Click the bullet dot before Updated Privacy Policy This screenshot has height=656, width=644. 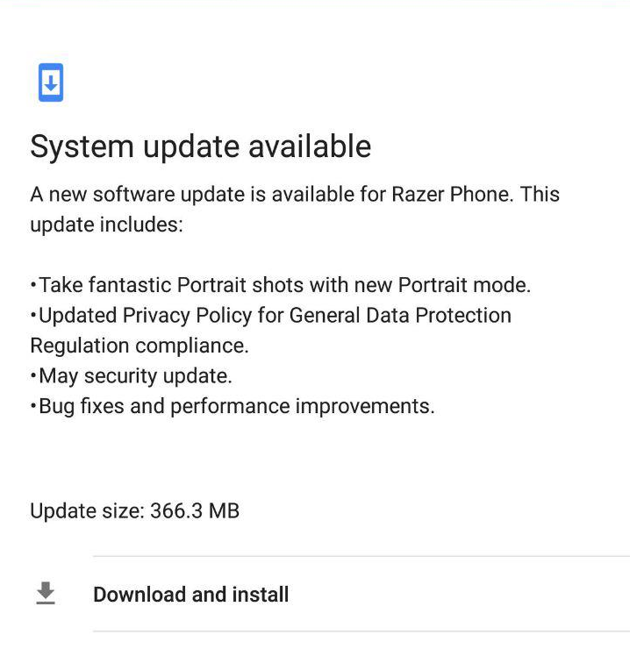coord(33,314)
